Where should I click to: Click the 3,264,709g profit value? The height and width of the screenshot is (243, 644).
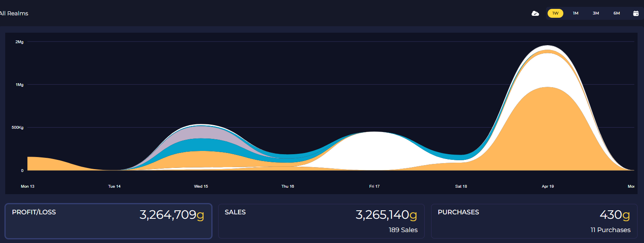pos(172,215)
